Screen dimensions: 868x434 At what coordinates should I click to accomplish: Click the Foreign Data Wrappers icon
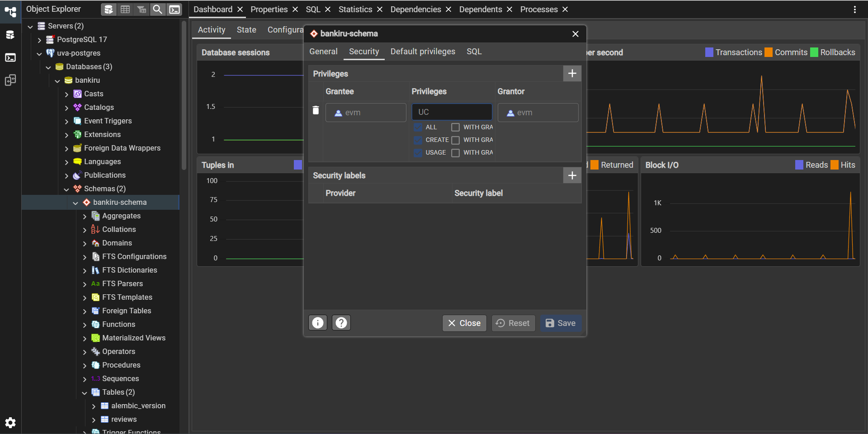pyautogui.click(x=78, y=148)
